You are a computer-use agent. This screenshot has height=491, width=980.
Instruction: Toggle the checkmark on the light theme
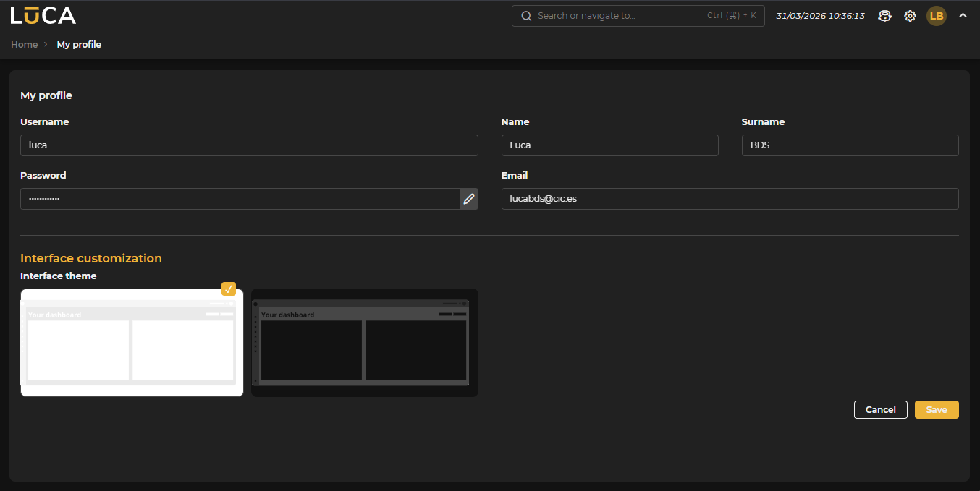(x=229, y=289)
